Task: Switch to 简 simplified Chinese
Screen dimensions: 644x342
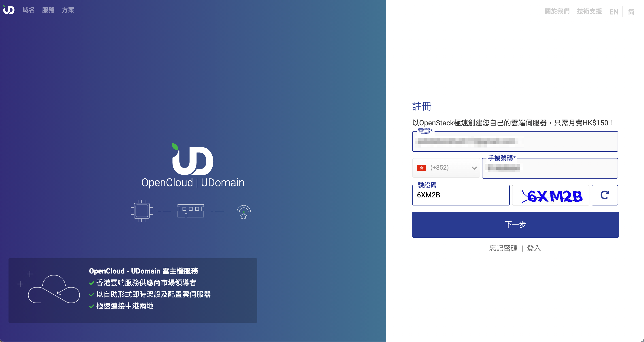Action: pyautogui.click(x=631, y=12)
